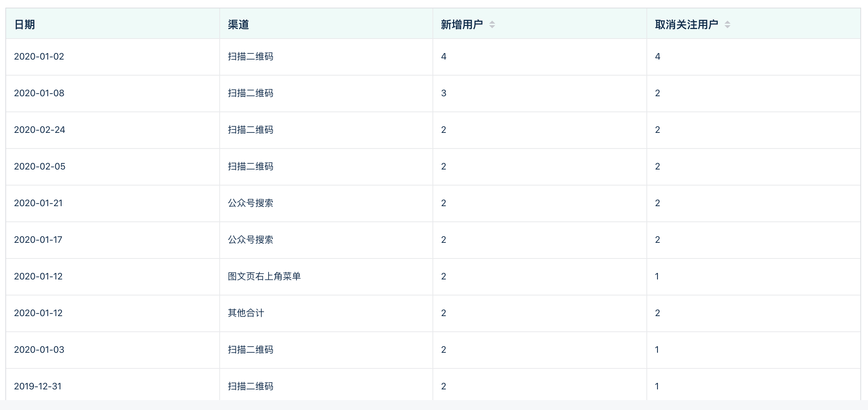Click 新增用户 value 3 in 2020-01-08 row

[444, 93]
